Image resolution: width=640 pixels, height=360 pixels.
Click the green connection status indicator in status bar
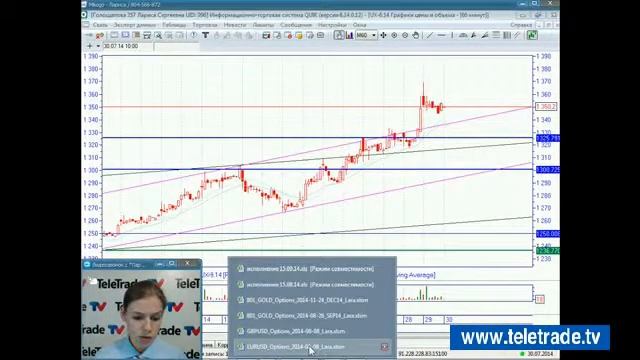pos(522,354)
